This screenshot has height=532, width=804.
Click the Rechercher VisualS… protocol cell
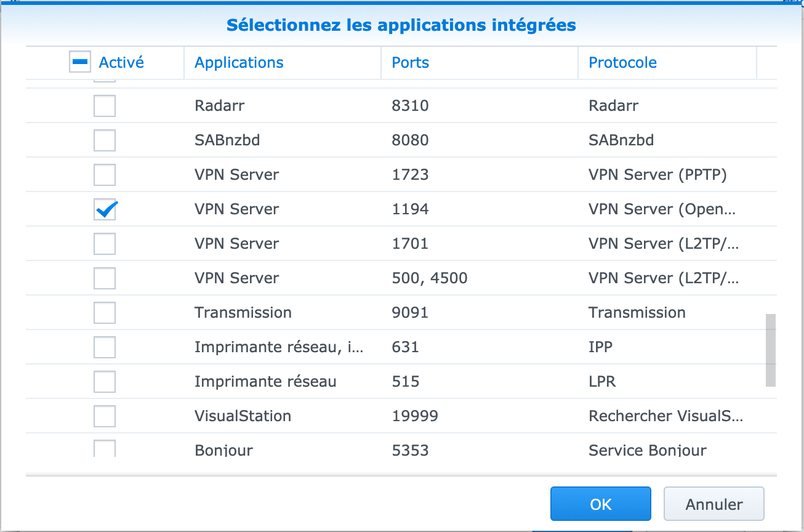666,416
